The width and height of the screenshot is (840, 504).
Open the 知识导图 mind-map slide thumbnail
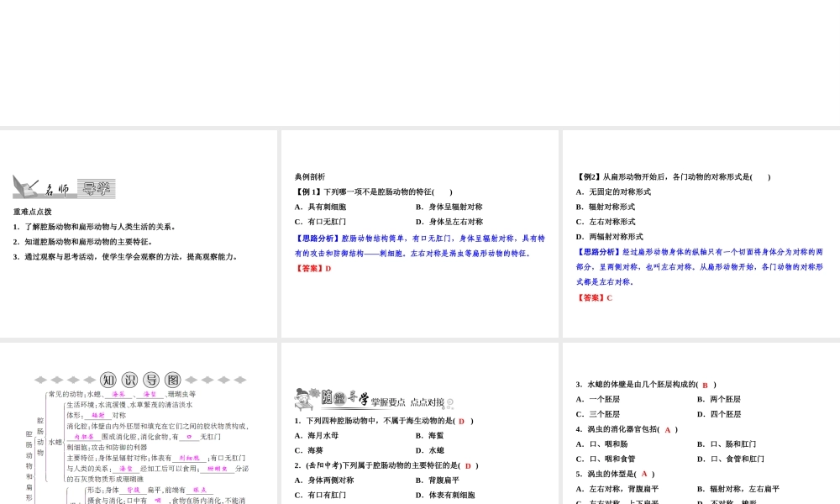point(139,423)
